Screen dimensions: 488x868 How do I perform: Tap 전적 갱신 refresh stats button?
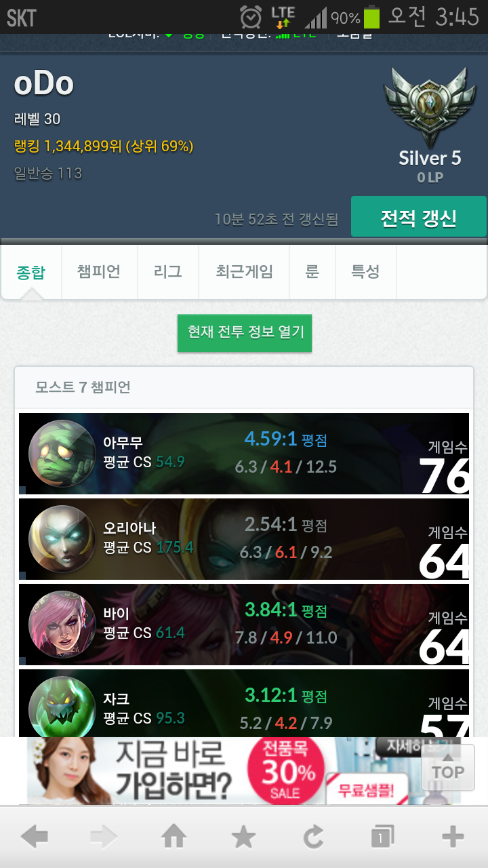pyautogui.click(x=418, y=217)
